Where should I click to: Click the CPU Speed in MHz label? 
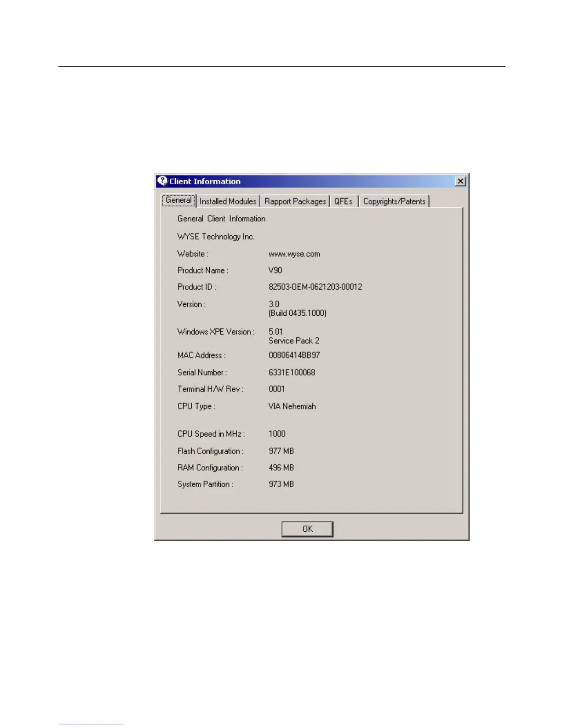211,434
